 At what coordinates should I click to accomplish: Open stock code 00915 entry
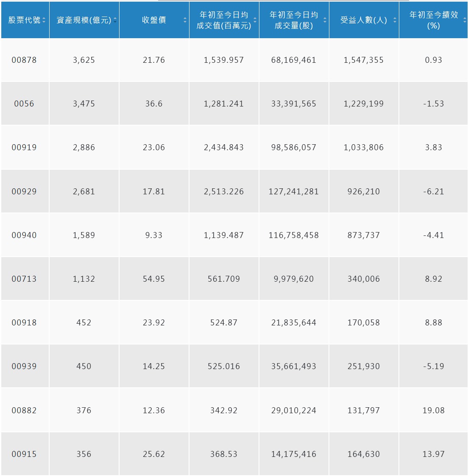pyautogui.click(x=24, y=454)
